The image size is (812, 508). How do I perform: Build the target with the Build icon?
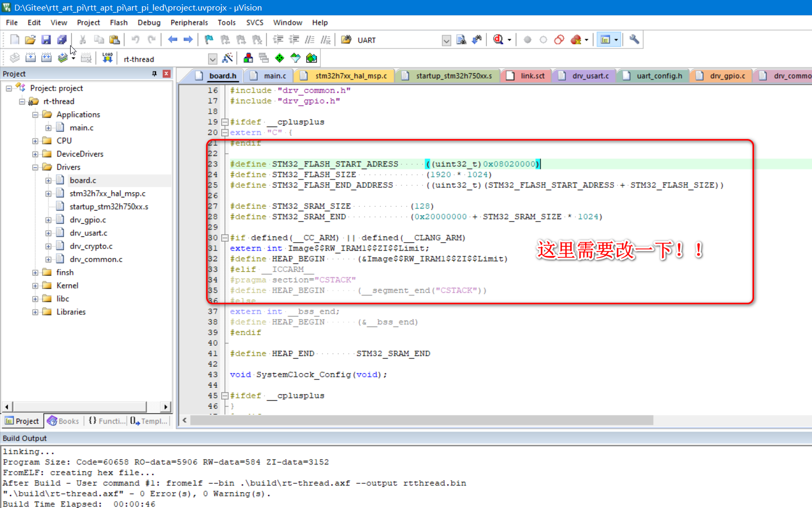click(x=31, y=58)
